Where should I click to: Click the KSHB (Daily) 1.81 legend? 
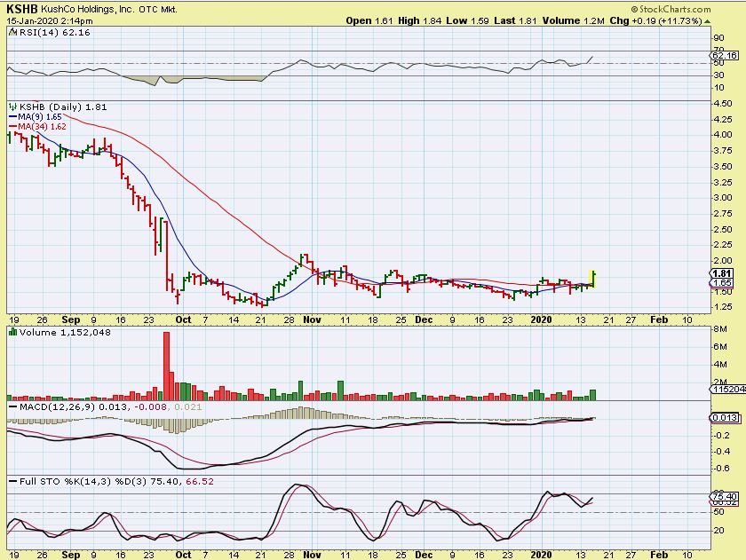coord(63,107)
